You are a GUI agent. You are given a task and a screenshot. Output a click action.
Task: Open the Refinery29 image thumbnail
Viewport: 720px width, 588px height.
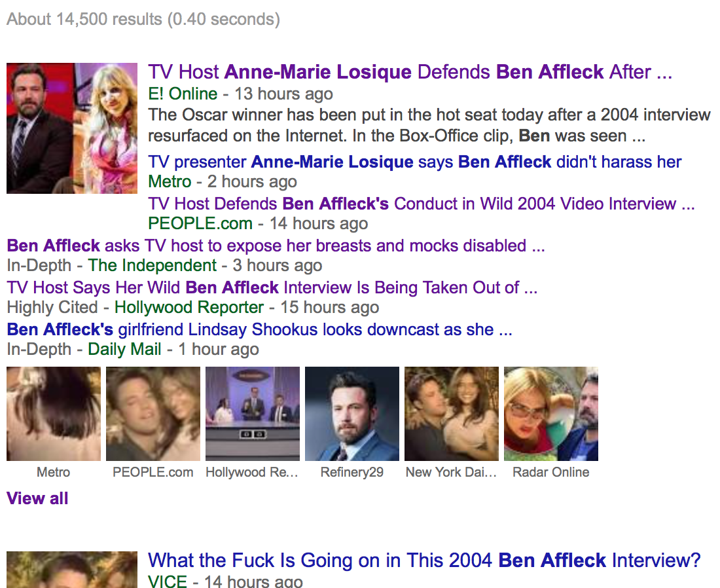pyautogui.click(x=352, y=413)
